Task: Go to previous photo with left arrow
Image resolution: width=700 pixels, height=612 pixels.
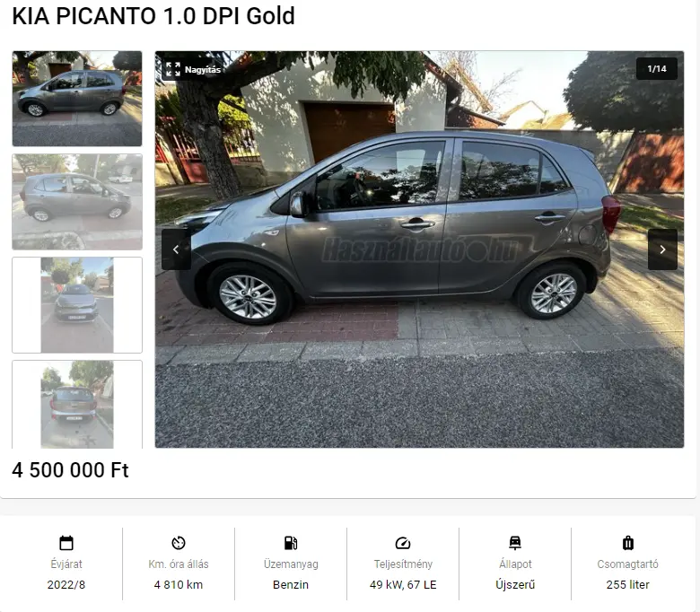Action: tap(176, 249)
